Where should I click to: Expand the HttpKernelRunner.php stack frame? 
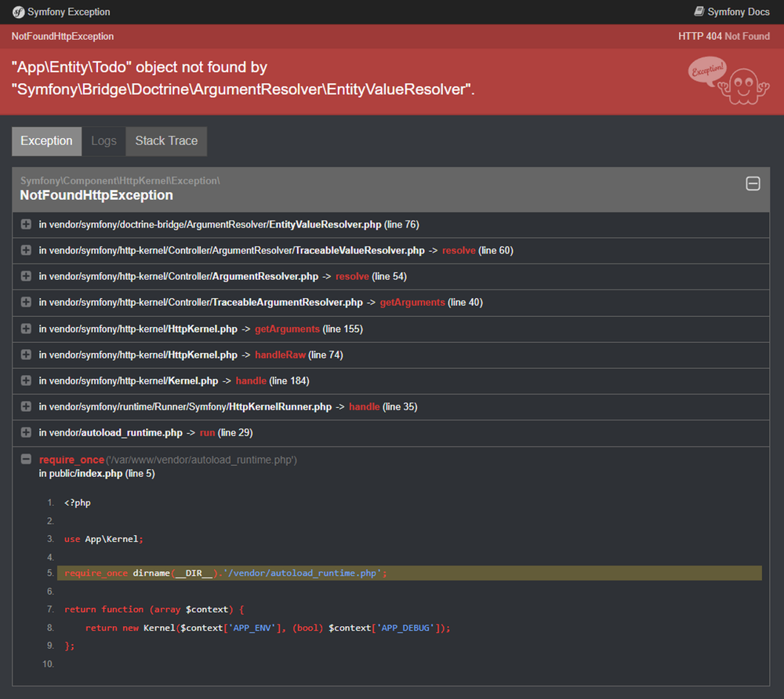point(27,406)
